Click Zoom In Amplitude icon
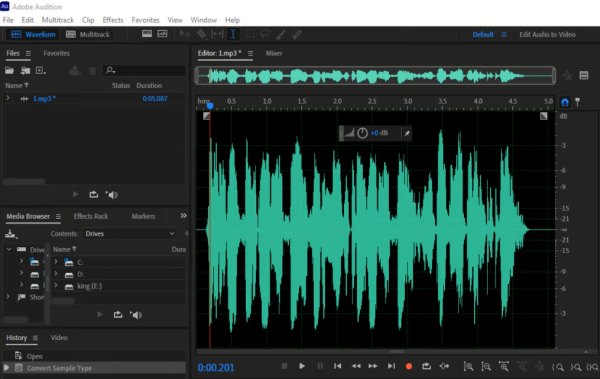600x379 pixels. coord(468,367)
